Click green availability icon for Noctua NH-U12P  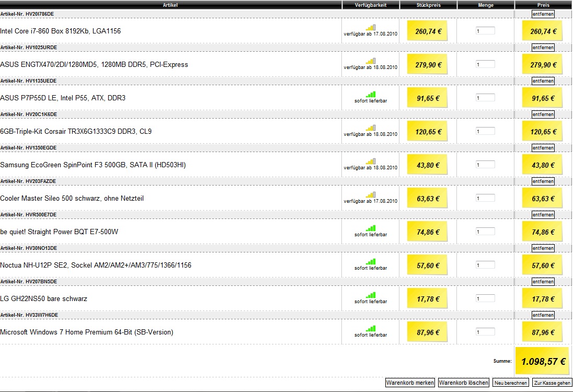click(x=371, y=261)
